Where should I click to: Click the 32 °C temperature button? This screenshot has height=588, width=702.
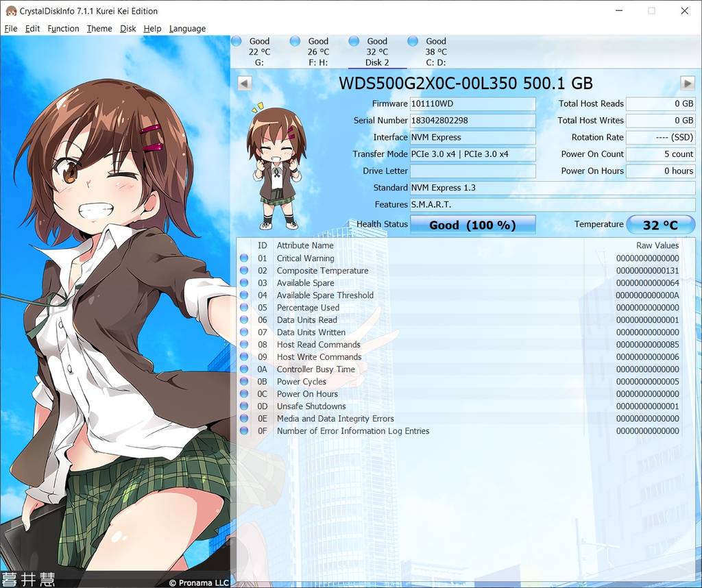660,224
